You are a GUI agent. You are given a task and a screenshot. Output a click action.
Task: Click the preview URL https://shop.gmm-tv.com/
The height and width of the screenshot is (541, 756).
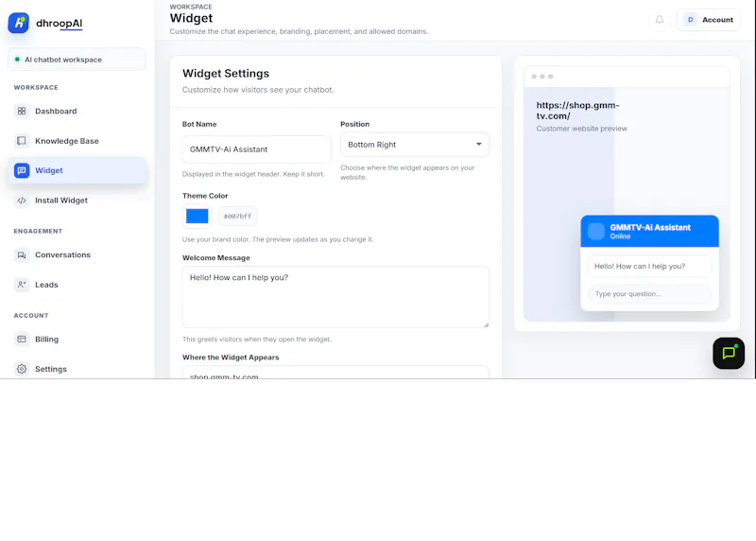577,111
